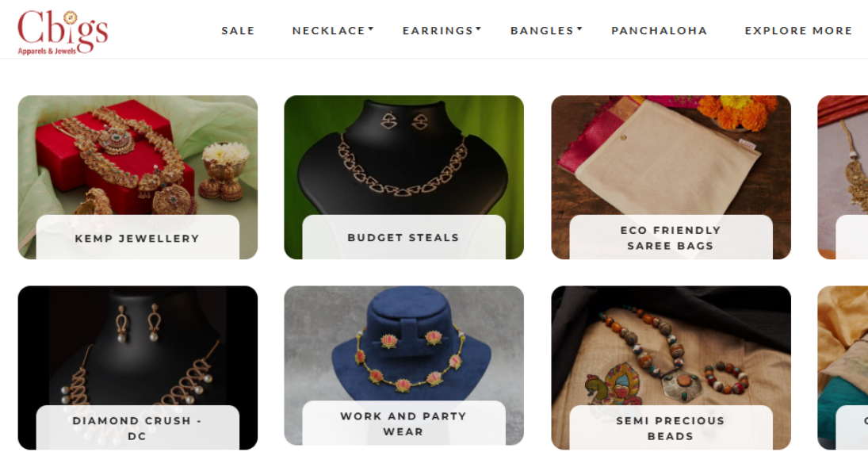Open the Work and Party Wear label
This screenshot has height=452, width=868.
point(403,423)
